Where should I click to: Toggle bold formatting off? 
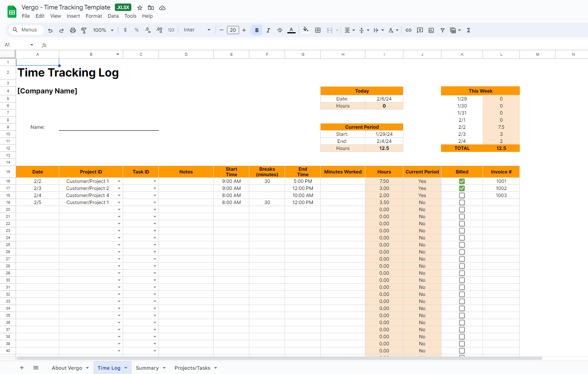point(257,30)
